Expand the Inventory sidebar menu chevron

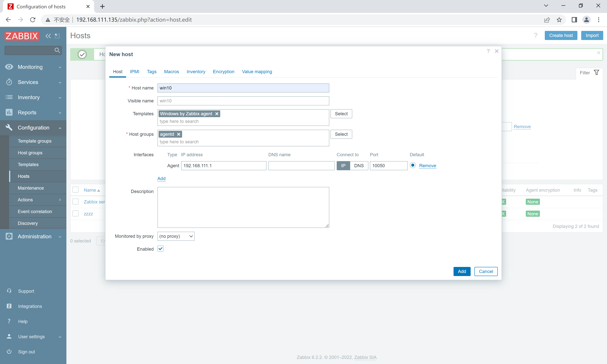pyautogui.click(x=60, y=98)
